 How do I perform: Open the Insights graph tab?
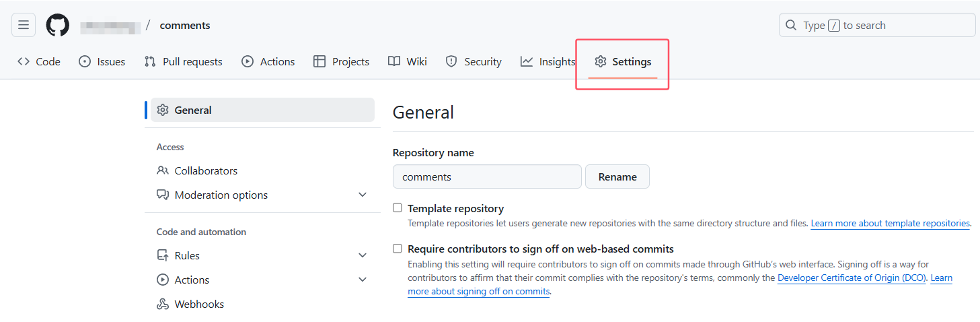pyautogui.click(x=548, y=61)
